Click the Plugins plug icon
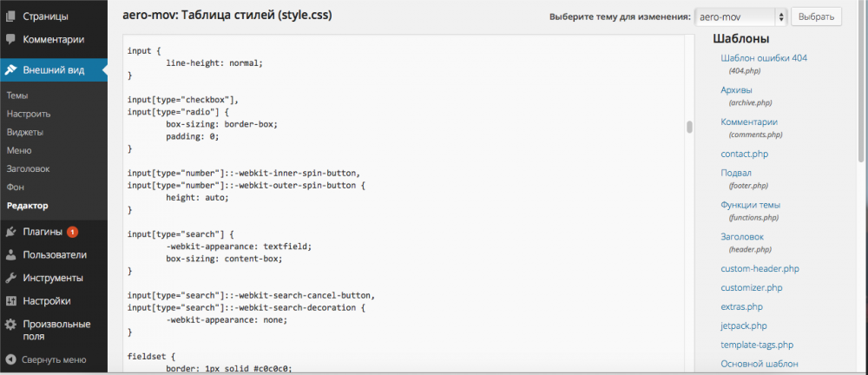868x375 pixels. point(10,232)
